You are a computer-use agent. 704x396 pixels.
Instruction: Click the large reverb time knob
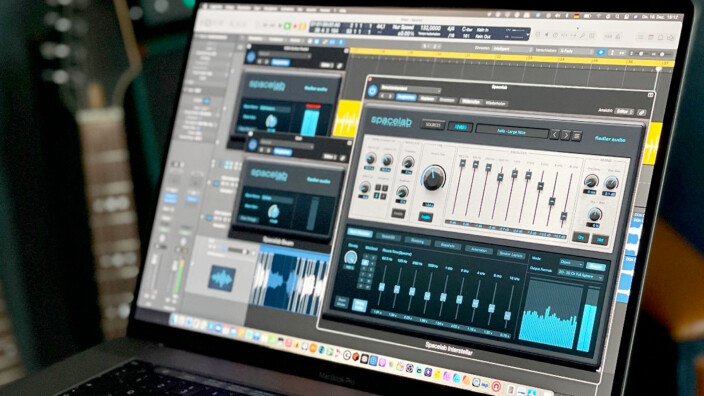click(433, 178)
